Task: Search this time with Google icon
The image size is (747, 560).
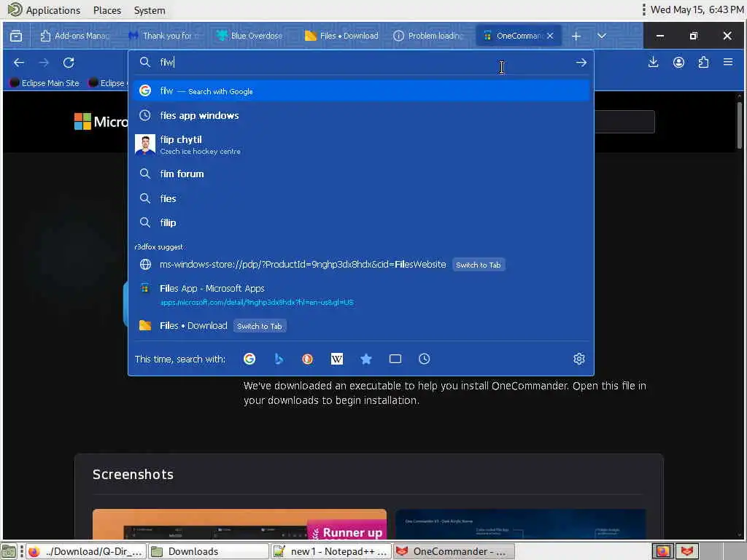Action: pos(249,359)
